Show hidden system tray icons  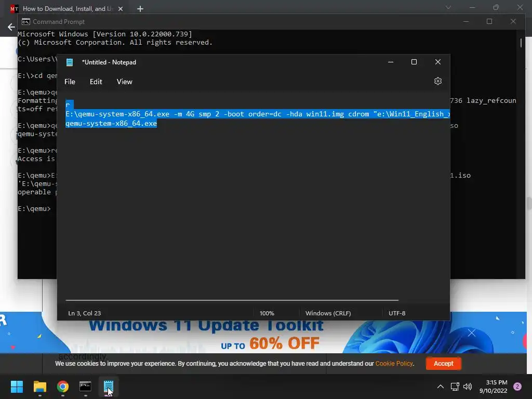441,387
